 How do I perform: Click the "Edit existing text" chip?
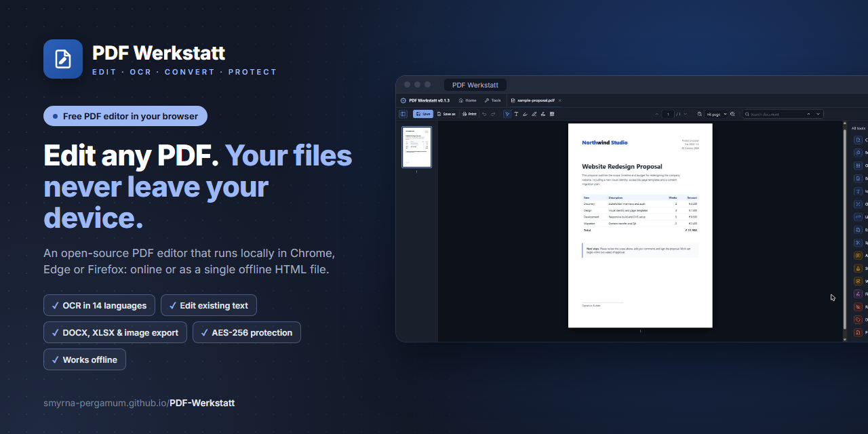(209, 305)
